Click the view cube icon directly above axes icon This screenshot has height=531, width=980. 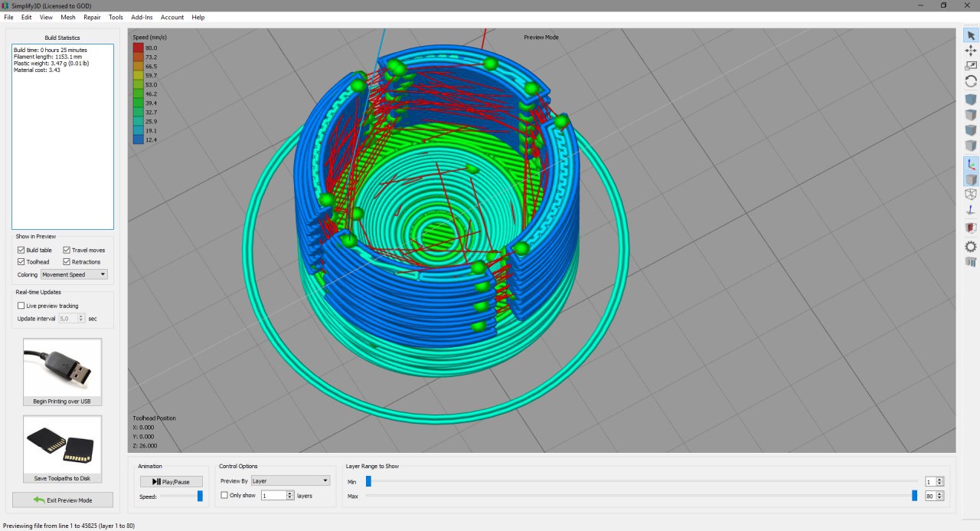click(971, 146)
